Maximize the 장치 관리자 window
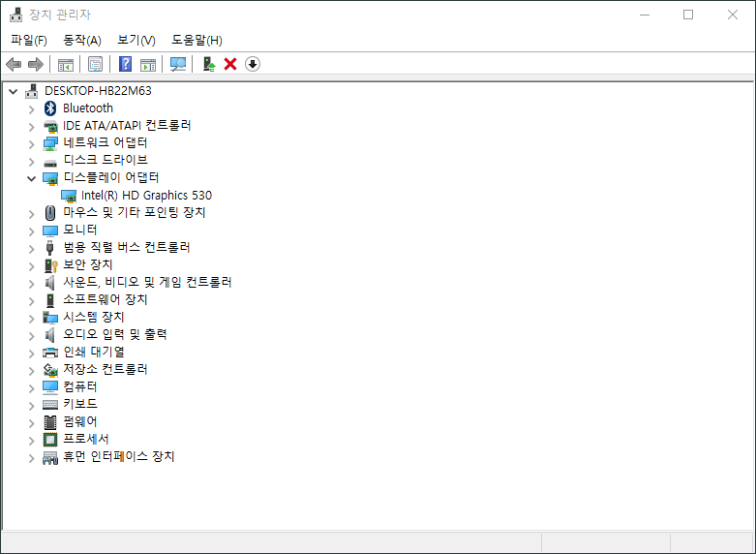 688,15
